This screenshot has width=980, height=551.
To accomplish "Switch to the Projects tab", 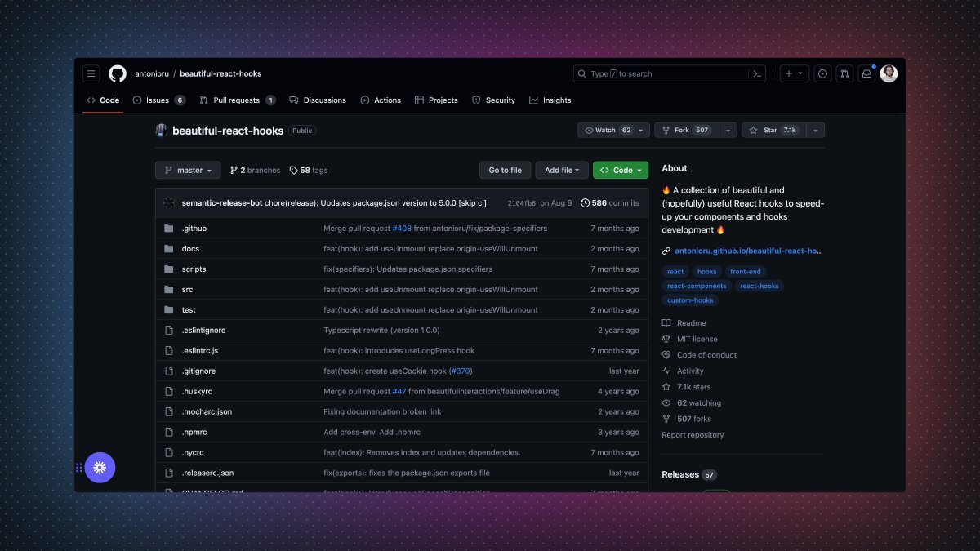I will pyautogui.click(x=436, y=100).
